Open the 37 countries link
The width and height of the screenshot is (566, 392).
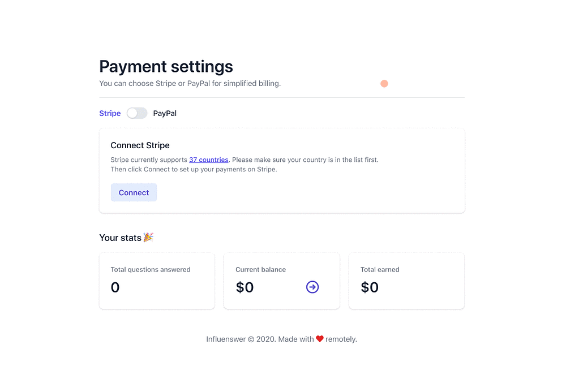(209, 160)
